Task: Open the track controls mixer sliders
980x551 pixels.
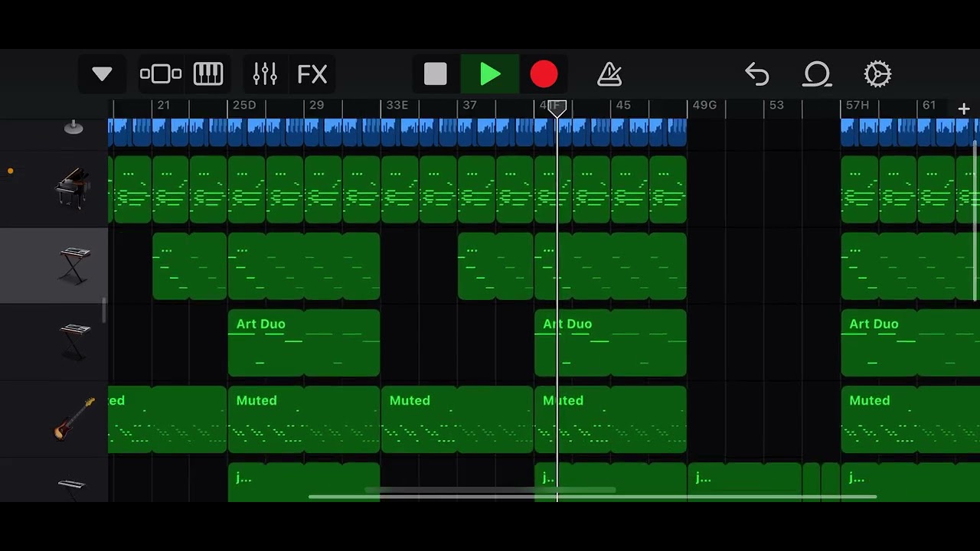Action: coord(265,74)
